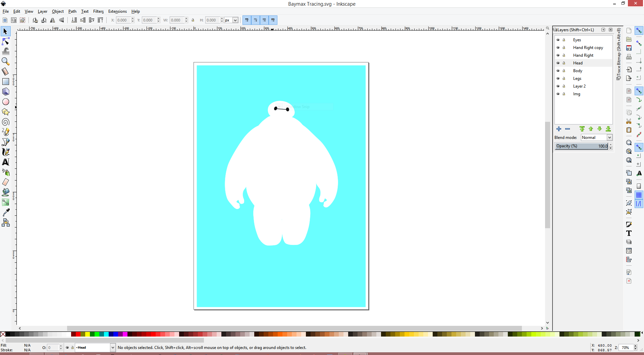This screenshot has height=355, width=644.
Task: Select the Paint Bucket fill tool
Action: click(5, 192)
